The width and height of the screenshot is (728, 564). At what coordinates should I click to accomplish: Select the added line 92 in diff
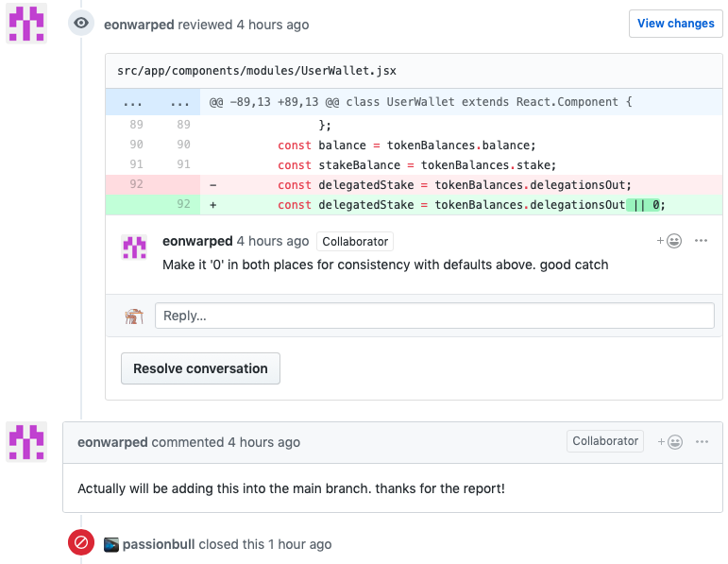pyautogui.click(x=183, y=204)
